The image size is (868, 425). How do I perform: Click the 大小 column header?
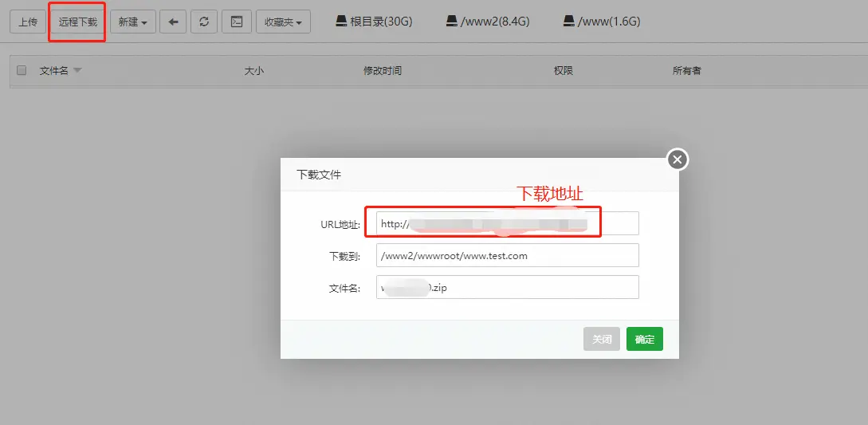point(253,70)
